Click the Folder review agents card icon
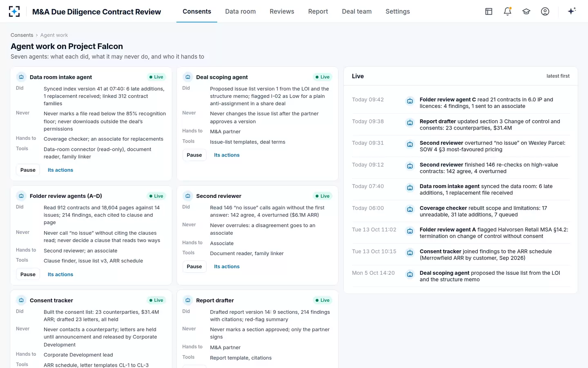 (21, 196)
